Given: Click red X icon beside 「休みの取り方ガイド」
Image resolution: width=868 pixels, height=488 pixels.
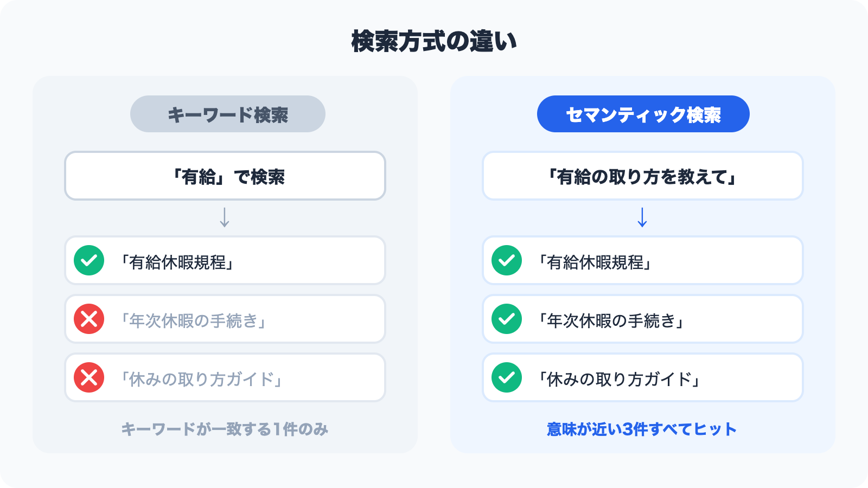Looking at the screenshot, I should 89,377.
